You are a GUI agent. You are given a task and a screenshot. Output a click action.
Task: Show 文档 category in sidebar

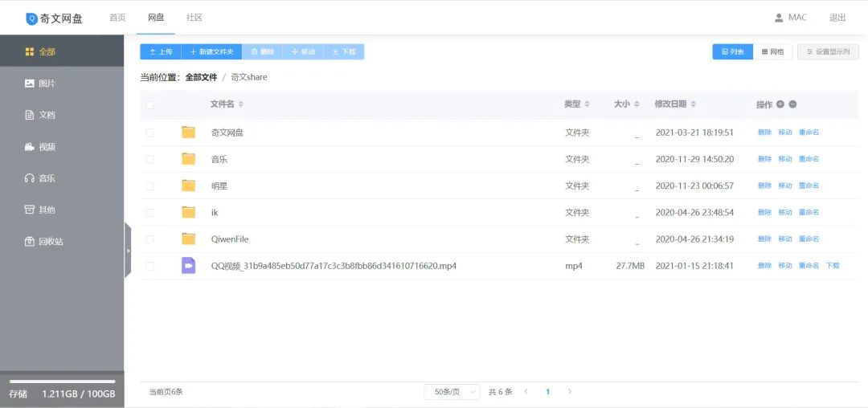(x=62, y=115)
